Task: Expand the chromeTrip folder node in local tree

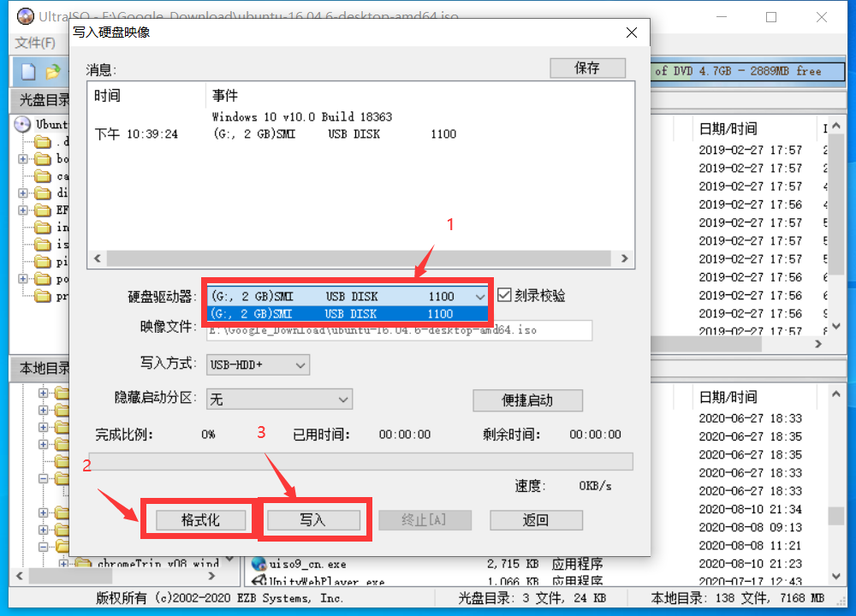Action: (64, 563)
